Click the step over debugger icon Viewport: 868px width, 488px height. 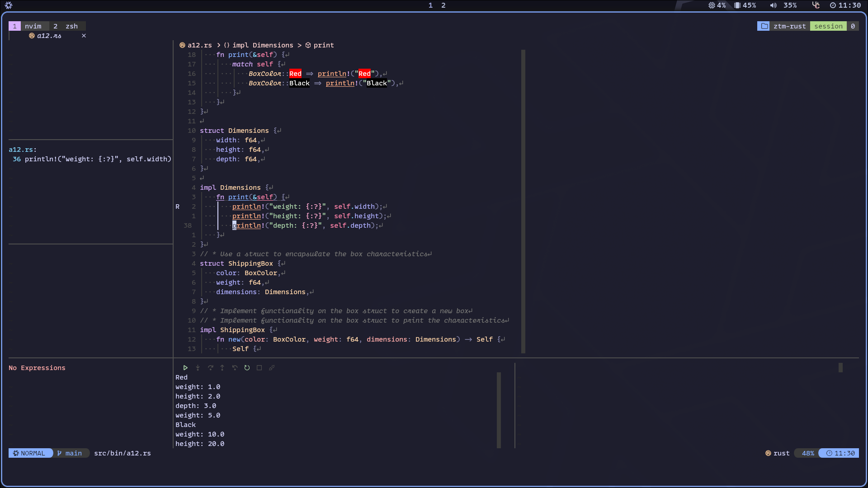pos(210,368)
